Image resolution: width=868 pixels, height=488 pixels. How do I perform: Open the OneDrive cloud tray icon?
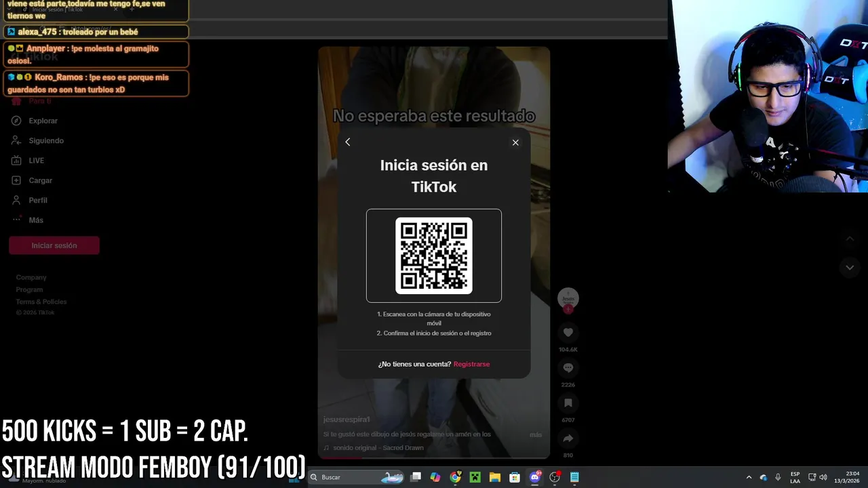tap(764, 477)
